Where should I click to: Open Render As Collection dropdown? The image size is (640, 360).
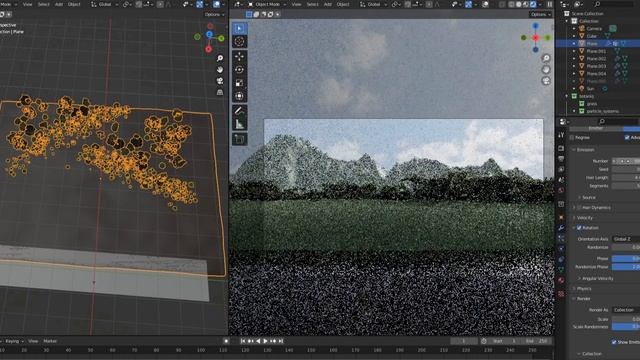626,310
